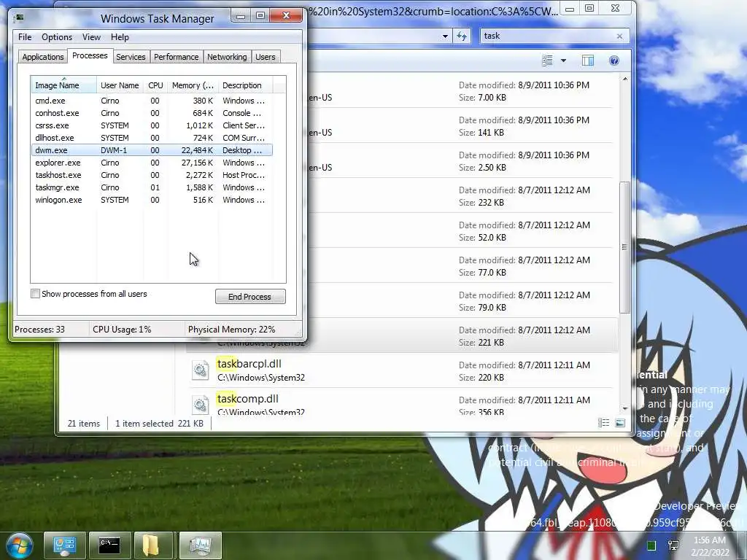
Task: Select the taskhost.exe process row
Action: click(152, 175)
